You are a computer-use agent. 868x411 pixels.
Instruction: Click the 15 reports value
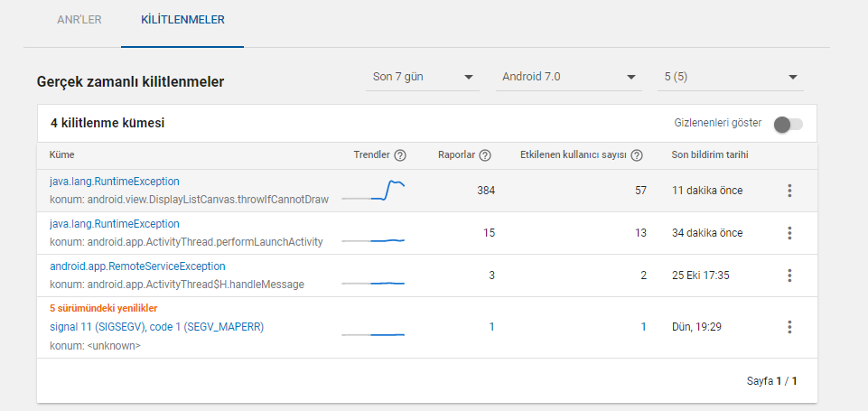489,233
